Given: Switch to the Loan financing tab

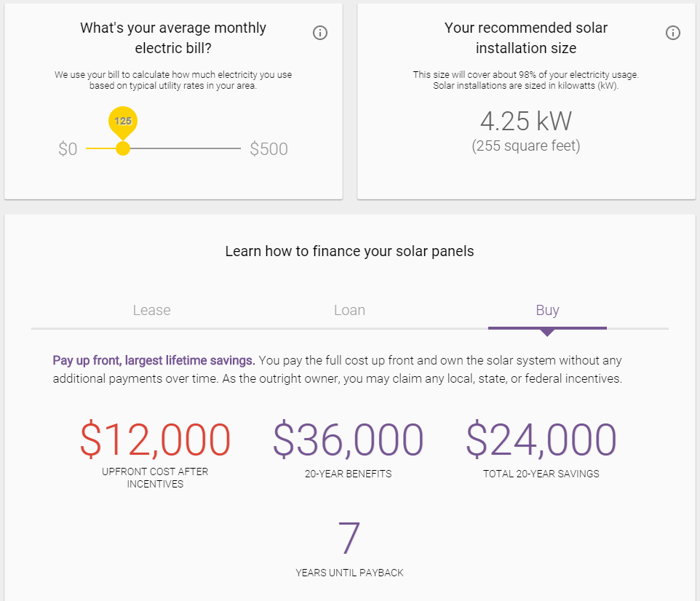Looking at the screenshot, I should (349, 310).
